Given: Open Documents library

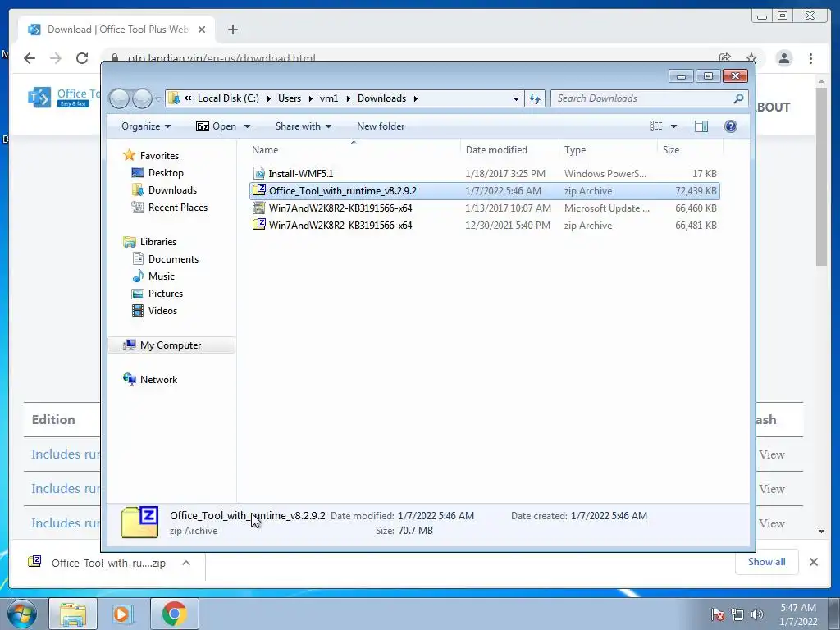Looking at the screenshot, I should (173, 258).
